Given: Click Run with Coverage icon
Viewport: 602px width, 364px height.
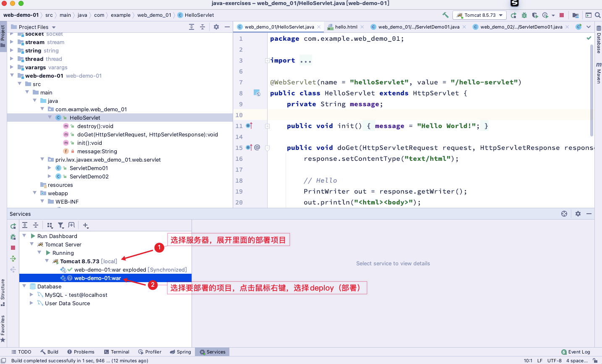Looking at the screenshot, I should 535,15.
